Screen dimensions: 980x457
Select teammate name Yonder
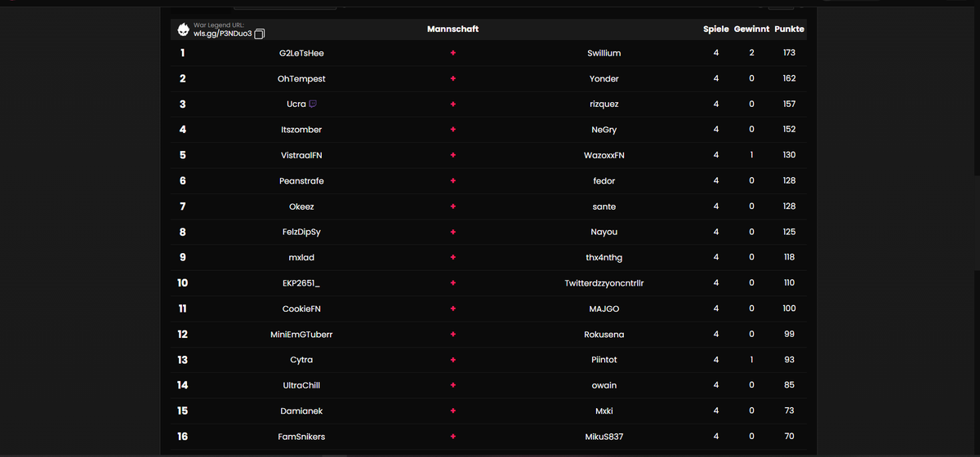pos(604,79)
